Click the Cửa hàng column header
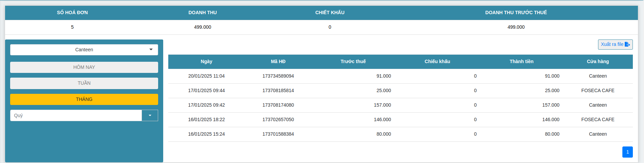Viewport: 644px width, 163px height. (598, 61)
